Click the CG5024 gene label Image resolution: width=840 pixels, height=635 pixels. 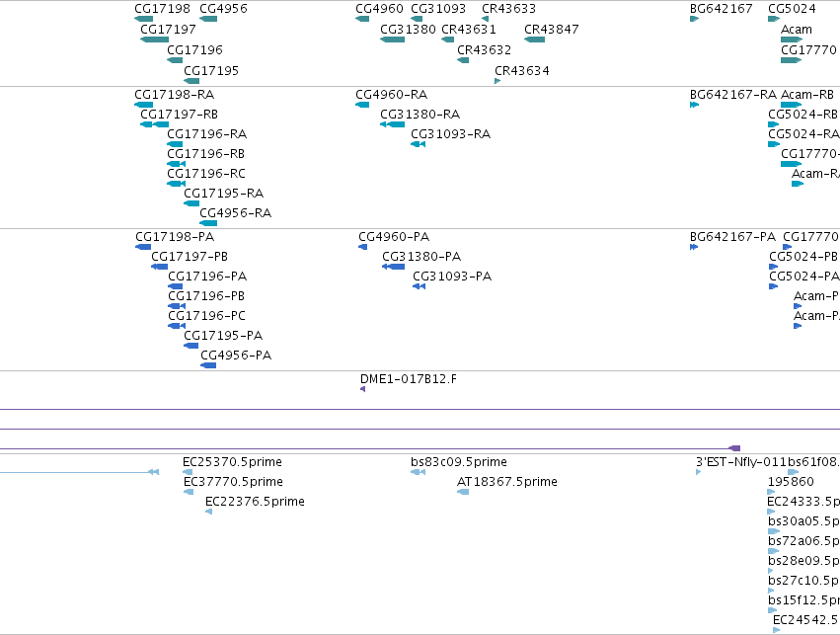pyautogui.click(x=792, y=9)
